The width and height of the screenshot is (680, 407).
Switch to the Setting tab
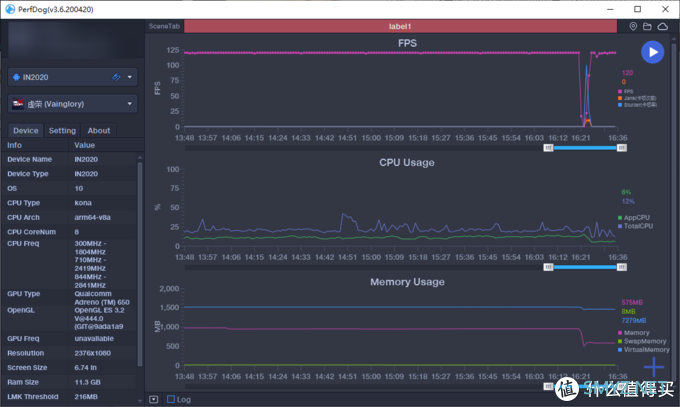[62, 131]
